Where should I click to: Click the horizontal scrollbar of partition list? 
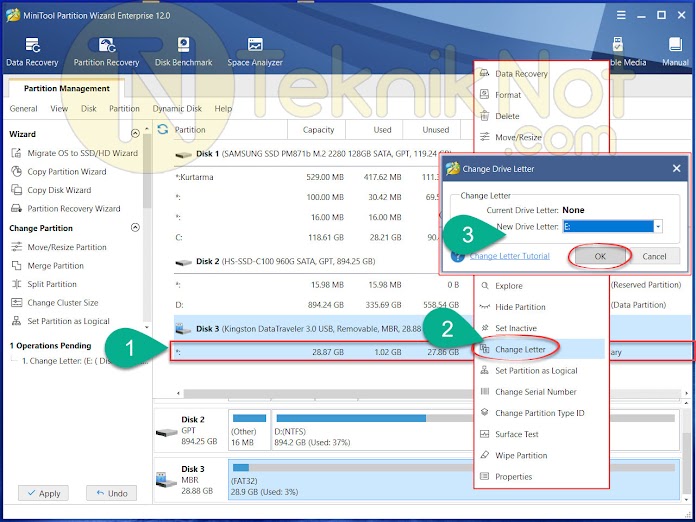coord(328,393)
